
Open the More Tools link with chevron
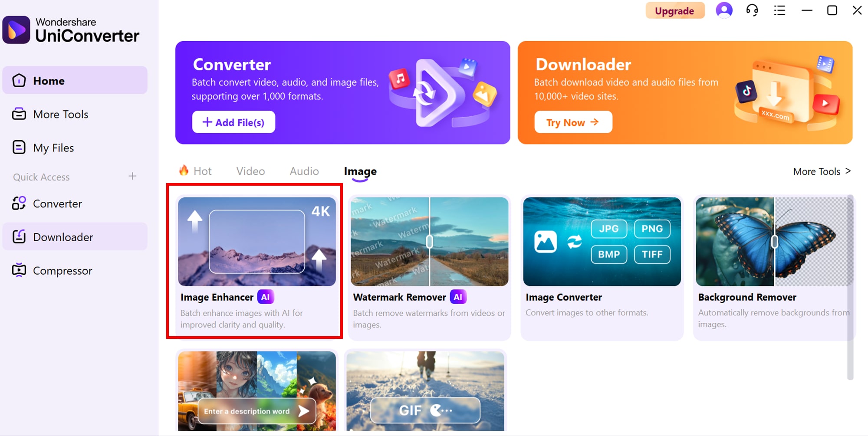point(822,171)
